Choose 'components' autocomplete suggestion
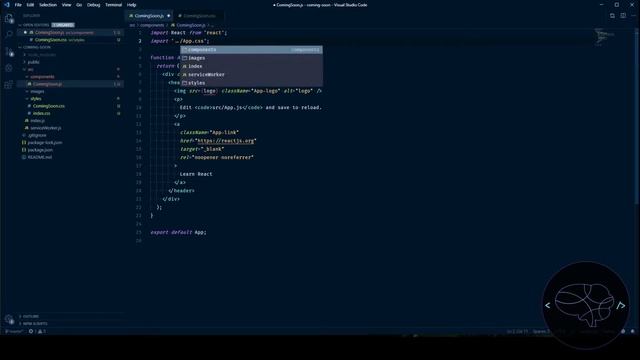The image size is (640, 360). (251, 50)
